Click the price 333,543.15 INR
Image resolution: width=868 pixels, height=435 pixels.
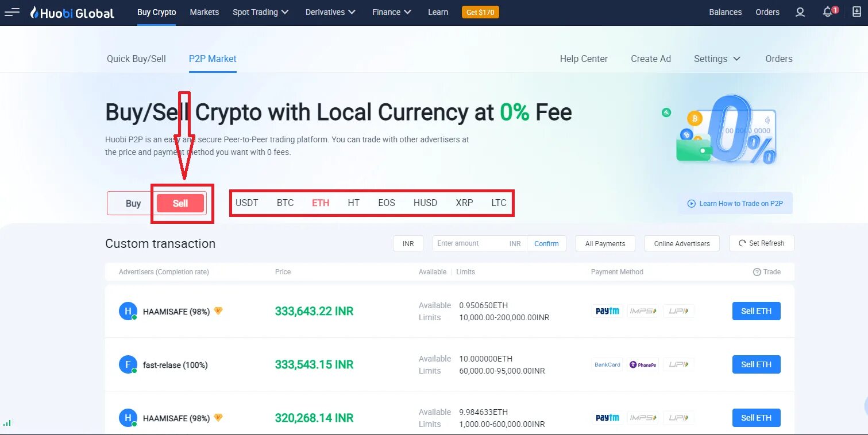point(314,364)
